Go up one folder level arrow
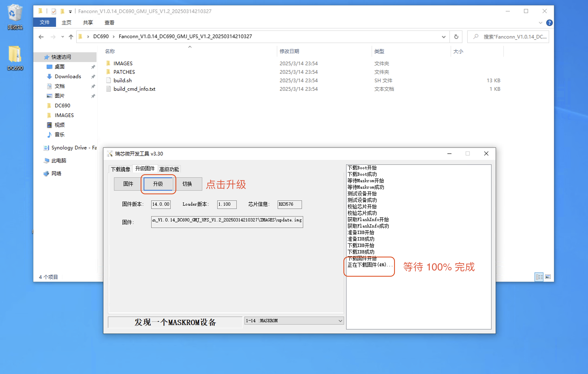The width and height of the screenshot is (588, 374). pos(71,37)
